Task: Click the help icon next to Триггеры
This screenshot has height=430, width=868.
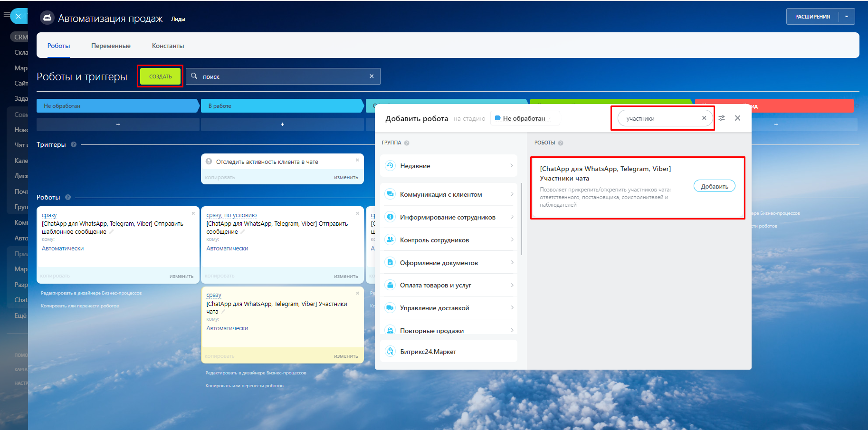Action: [74, 145]
